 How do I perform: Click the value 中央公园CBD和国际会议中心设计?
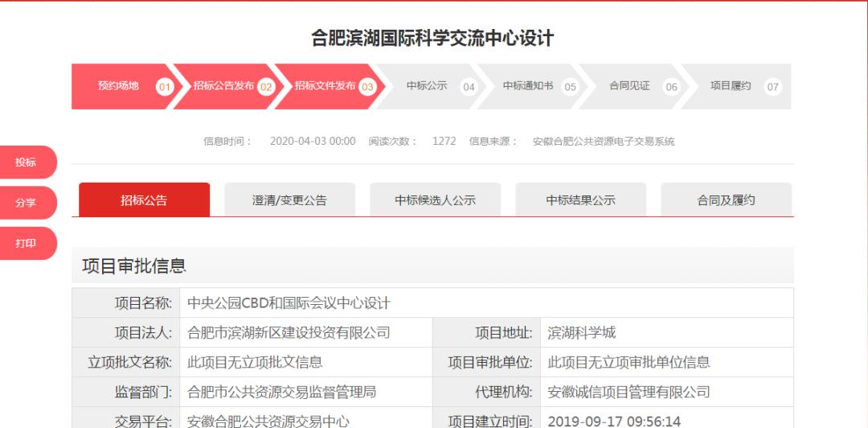tap(289, 303)
